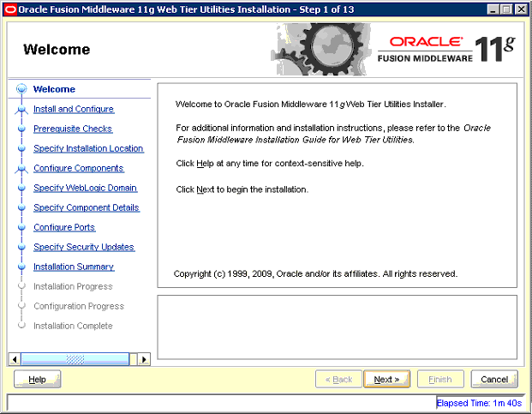Click the Installation Complete step circle

click(21, 325)
